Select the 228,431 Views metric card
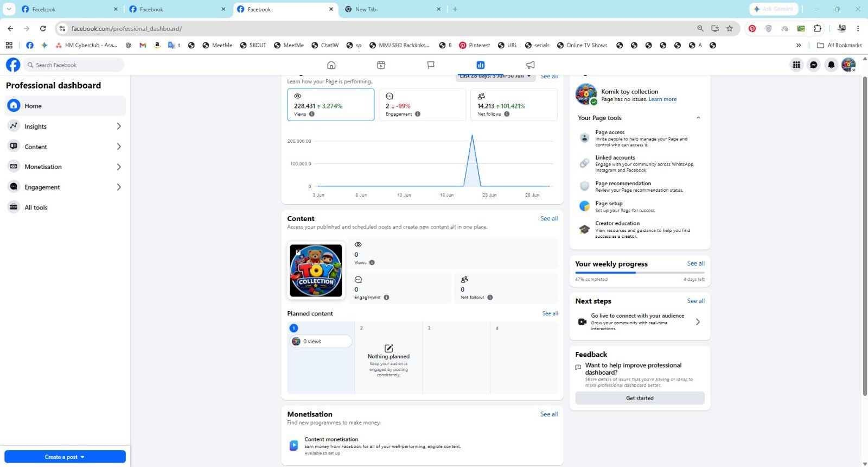 pyautogui.click(x=331, y=104)
